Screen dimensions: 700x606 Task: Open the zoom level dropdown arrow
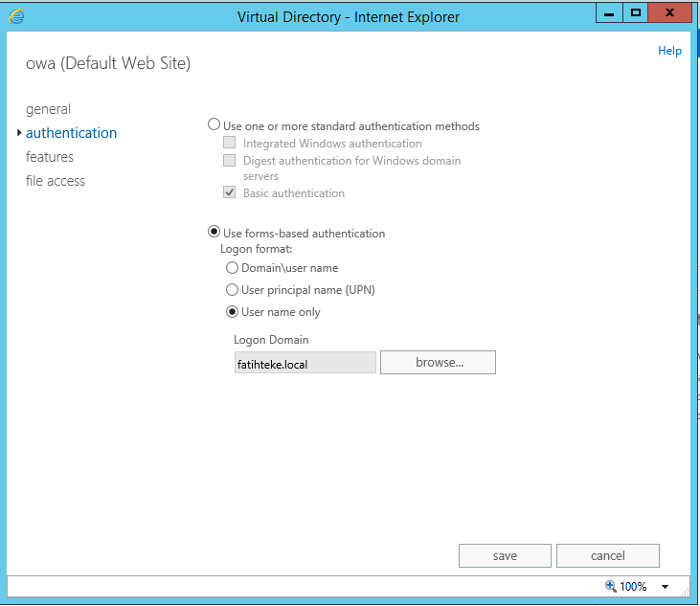[665, 586]
